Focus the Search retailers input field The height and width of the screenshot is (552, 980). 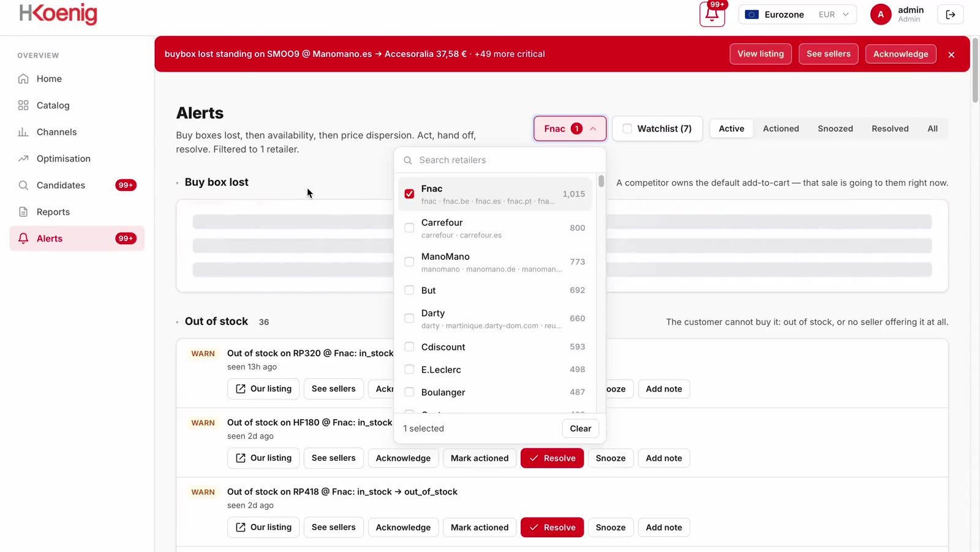(x=500, y=160)
